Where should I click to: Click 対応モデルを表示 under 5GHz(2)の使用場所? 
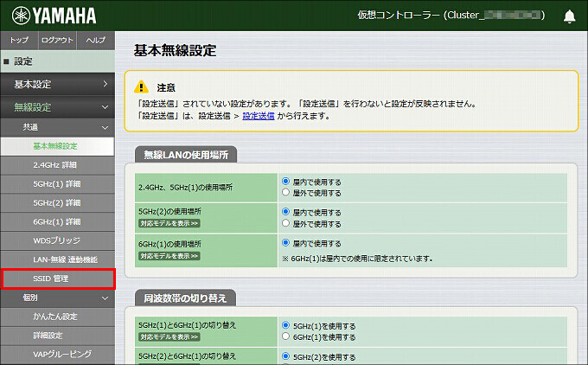[x=169, y=223]
